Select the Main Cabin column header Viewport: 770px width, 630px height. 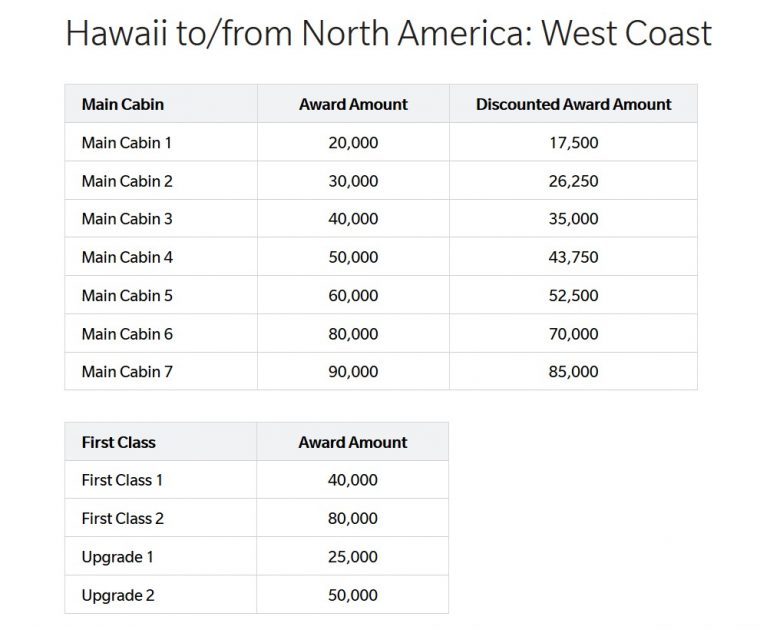[122, 104]
